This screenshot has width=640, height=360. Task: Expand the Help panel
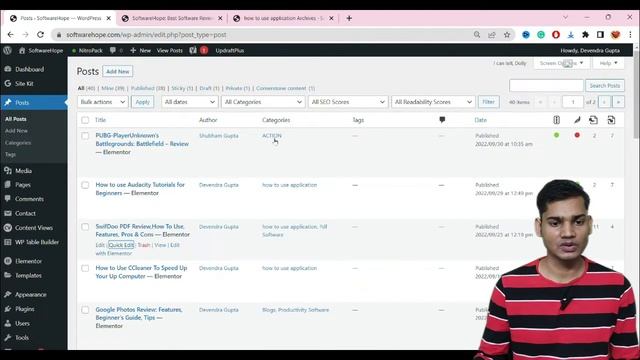pyautogui.click(x=609, y=63)
